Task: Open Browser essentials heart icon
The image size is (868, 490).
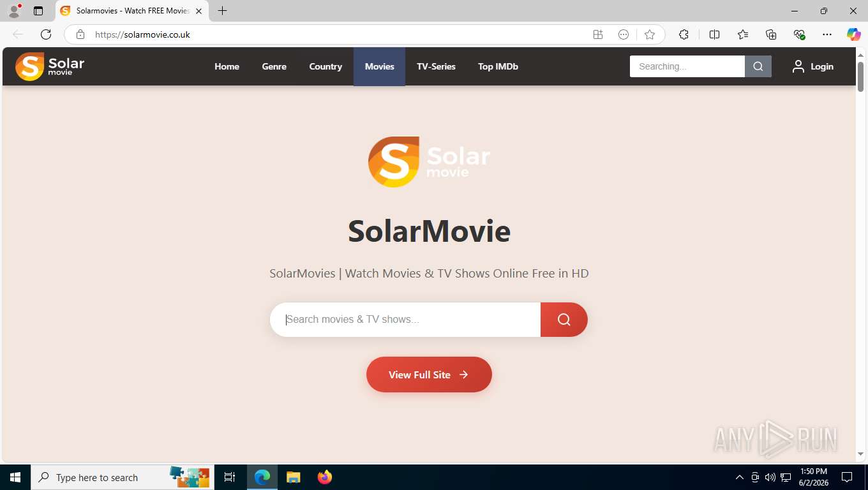Action: 799,34
